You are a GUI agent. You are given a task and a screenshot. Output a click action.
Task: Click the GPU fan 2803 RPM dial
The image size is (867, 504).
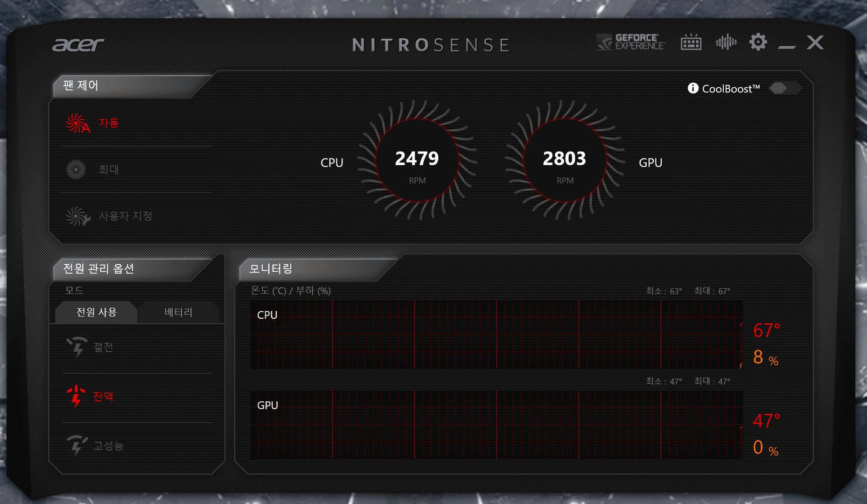(565, 160)
